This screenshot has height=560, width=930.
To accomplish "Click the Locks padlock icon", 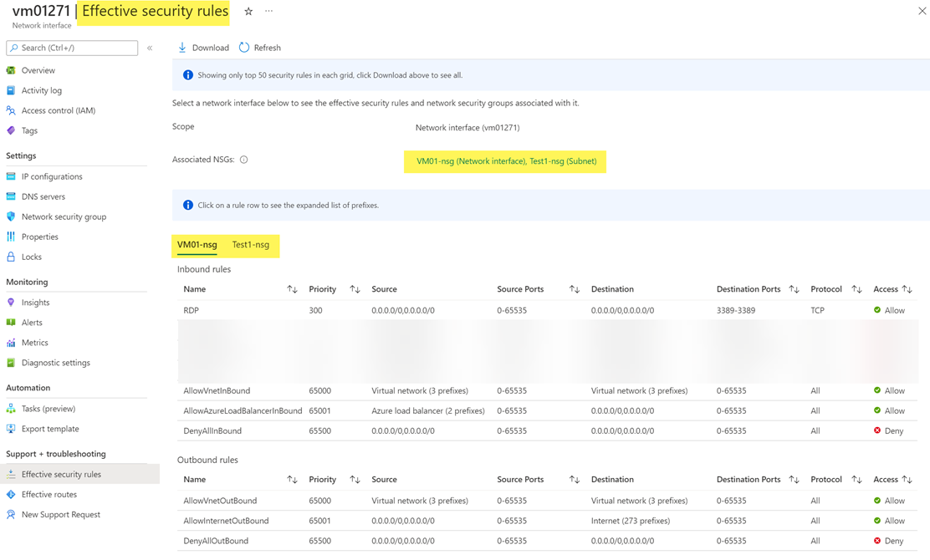I will click(x=11, y=257).
